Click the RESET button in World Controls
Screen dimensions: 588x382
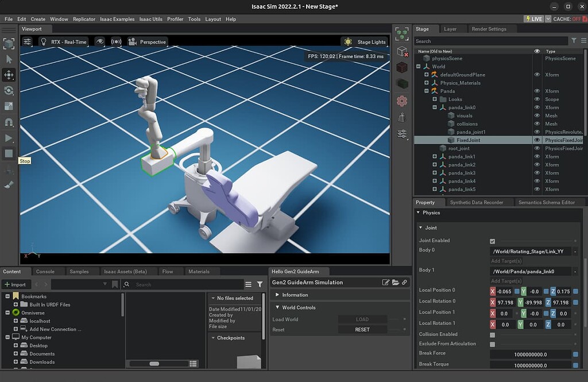click(362, 329)
